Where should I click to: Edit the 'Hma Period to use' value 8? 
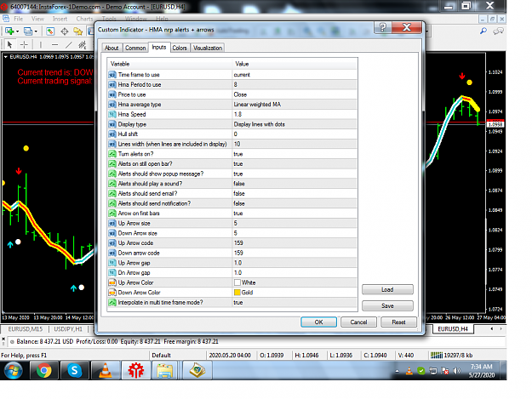(x=295, y=84)
